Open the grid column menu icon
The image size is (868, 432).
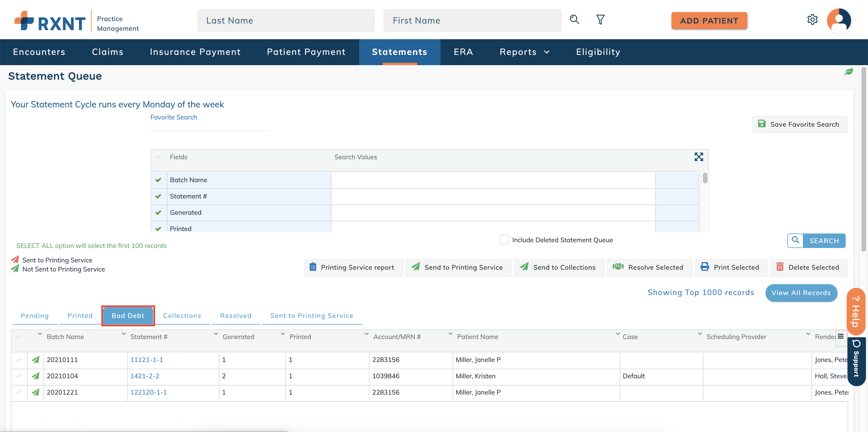[840, 337]
